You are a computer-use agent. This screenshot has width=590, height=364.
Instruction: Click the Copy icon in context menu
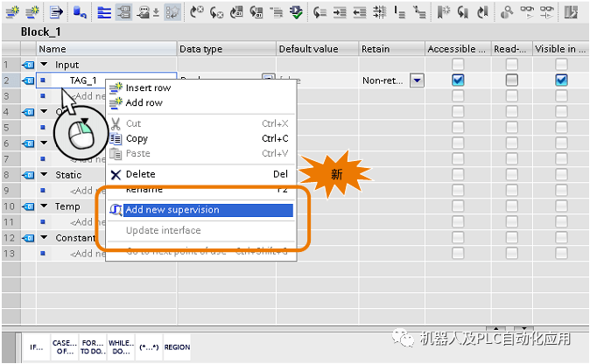pos(116,139)
